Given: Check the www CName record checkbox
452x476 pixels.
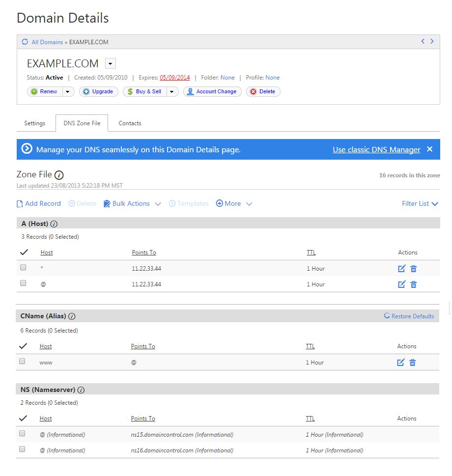Looking at the screenshot, I should click(22, 361).
